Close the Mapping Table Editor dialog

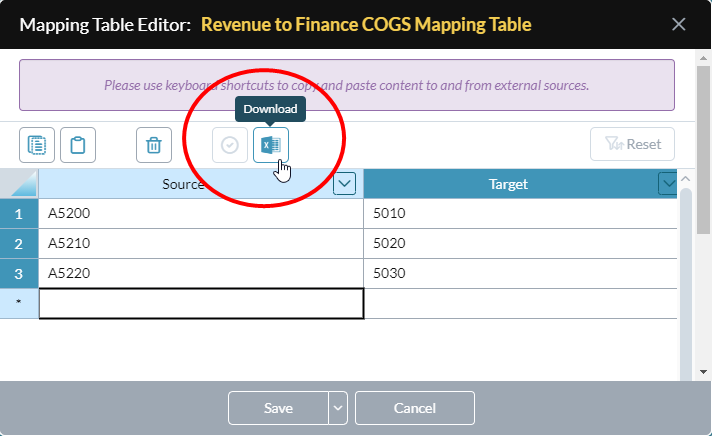point(678,24)
